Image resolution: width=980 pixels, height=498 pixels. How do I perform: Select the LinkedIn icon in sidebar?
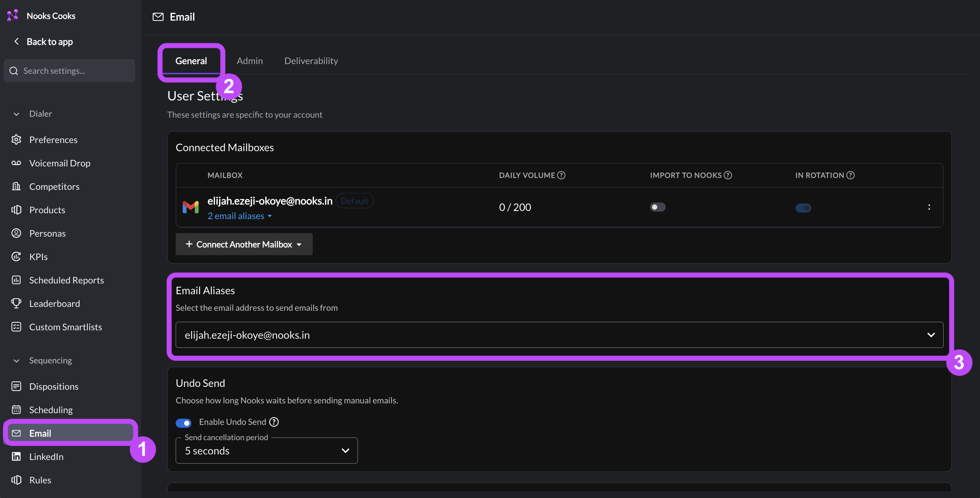pos(16,457)
